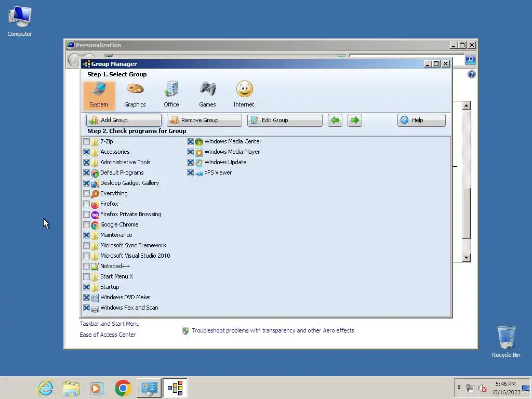Viewport: 532px width, 399px height.
Task: Check the Everything checkbox
Action: 87,193
